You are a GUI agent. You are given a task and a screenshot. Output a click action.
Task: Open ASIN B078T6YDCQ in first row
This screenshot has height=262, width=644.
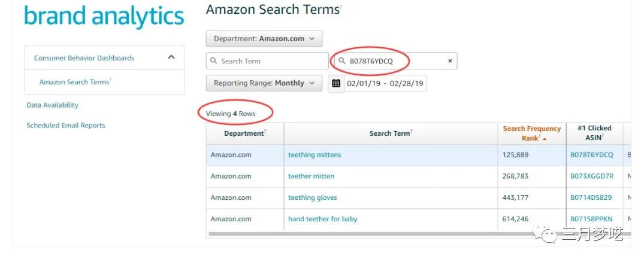pos(591,155)
